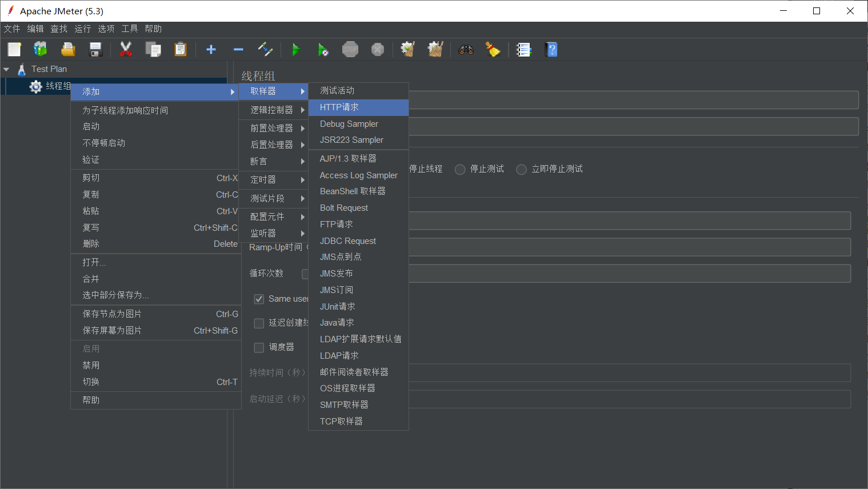
Task: Click the Expand all plus icon
Action: (211, 50)
